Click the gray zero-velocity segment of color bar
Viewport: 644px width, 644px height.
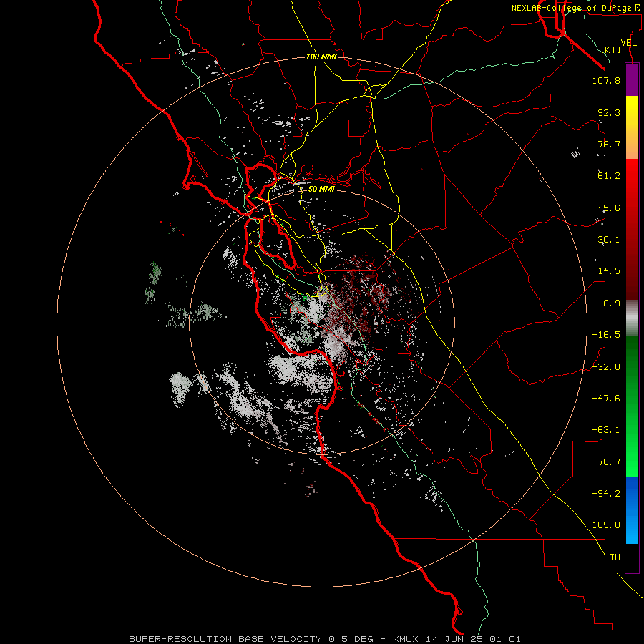[x=632, y=318]
